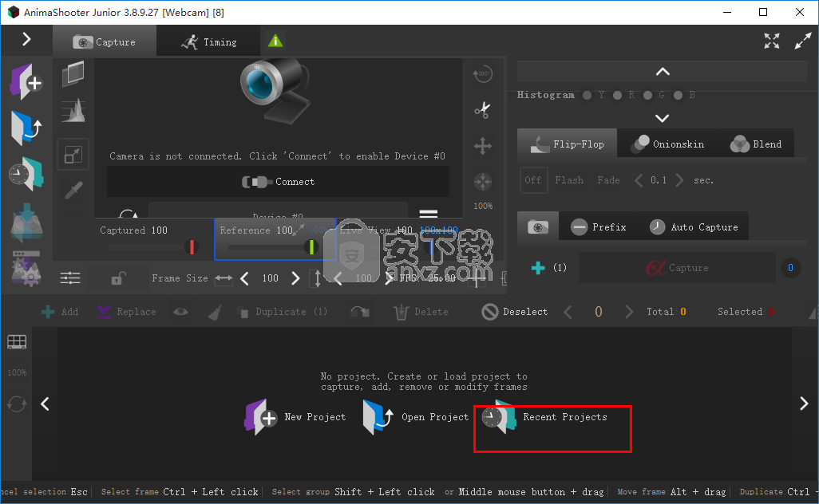Decrease Frame Size width with left arrow
819x504 pixels.
244,278
